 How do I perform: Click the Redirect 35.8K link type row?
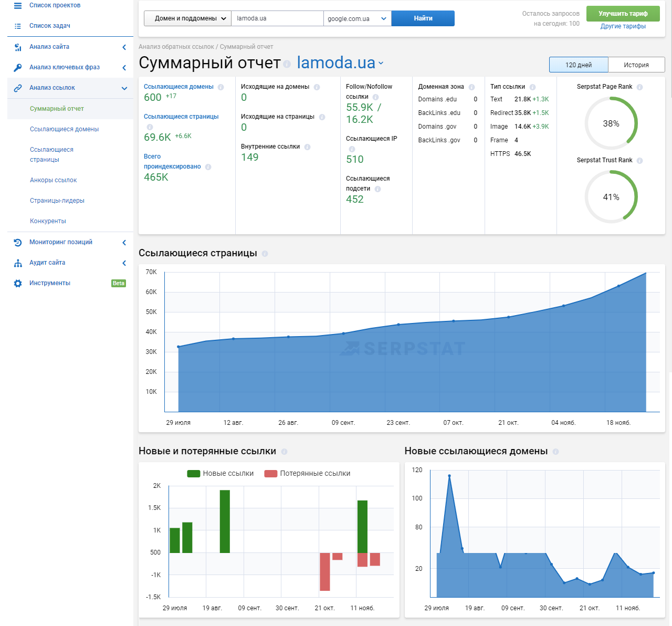520,113
